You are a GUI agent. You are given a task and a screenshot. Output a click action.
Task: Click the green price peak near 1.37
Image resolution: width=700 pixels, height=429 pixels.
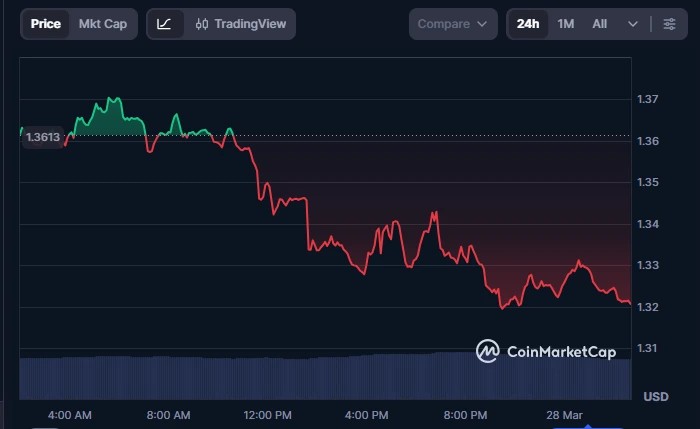[113, 100]
